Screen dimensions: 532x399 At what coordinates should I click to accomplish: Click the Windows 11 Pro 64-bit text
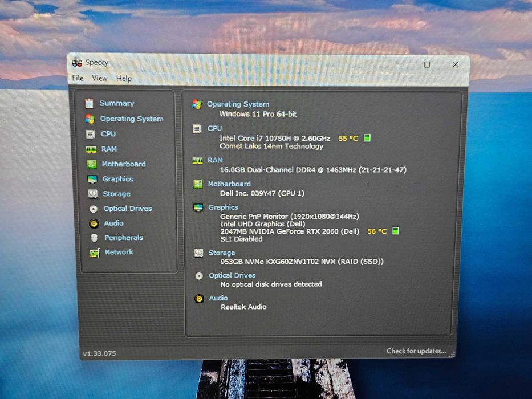[x=258, y=114]
